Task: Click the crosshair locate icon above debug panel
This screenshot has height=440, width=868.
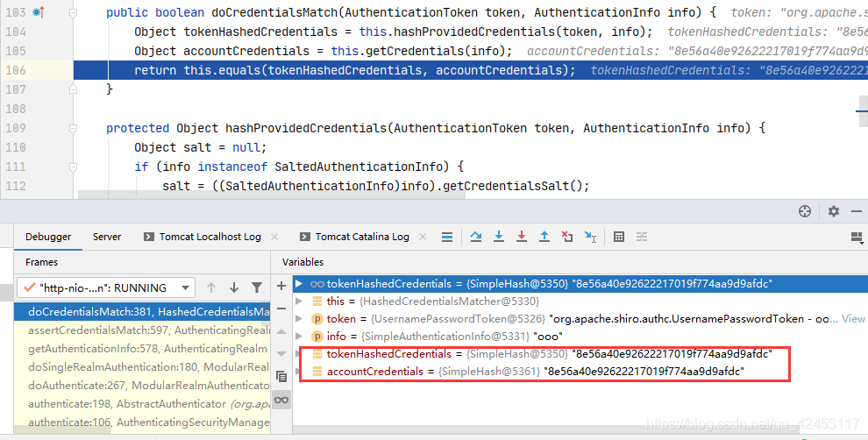Action: 805,211
